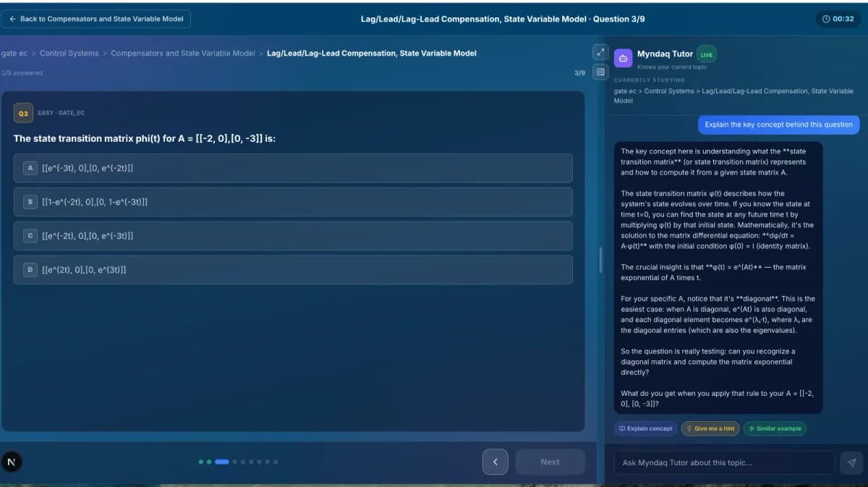The width and height of the screenshot is (868, 487).
Task: Click the Myndaq Tutor robot avatar
Action: (x=623, y=58)
